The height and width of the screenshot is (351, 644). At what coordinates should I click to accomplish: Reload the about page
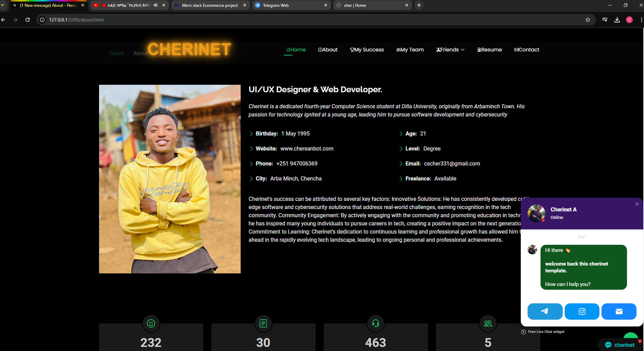(28, 20)
